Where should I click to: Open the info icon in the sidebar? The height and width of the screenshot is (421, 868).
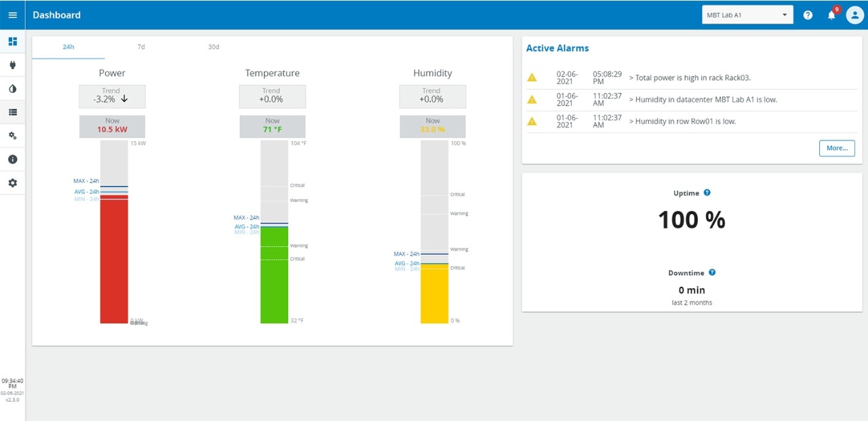pyautogui.click(x=12, y=159)
